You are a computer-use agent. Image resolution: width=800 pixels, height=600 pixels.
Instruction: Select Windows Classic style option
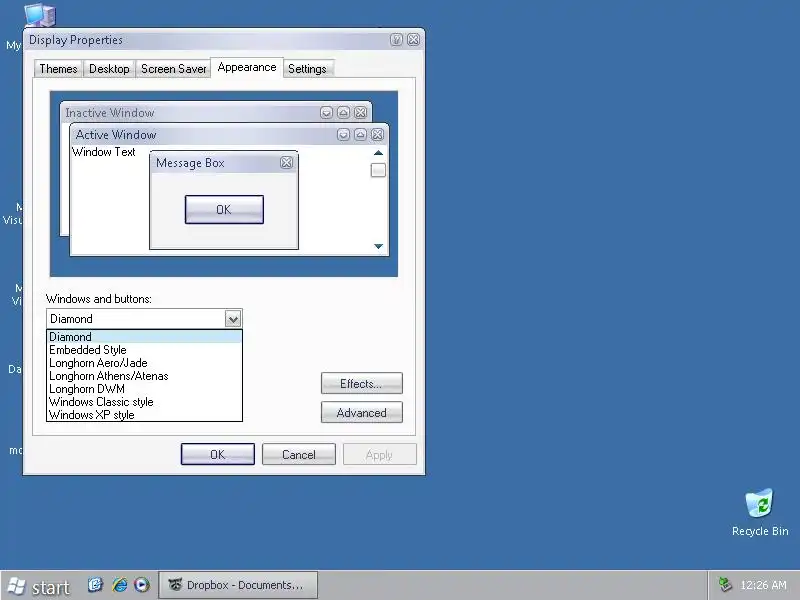[144, 402]
